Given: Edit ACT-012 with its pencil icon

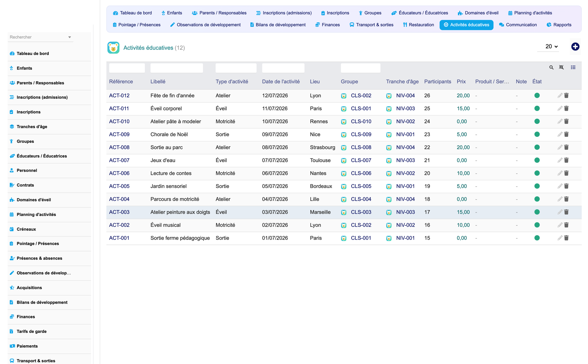Looking at the screenshot, I should click(x=560, y=95).
